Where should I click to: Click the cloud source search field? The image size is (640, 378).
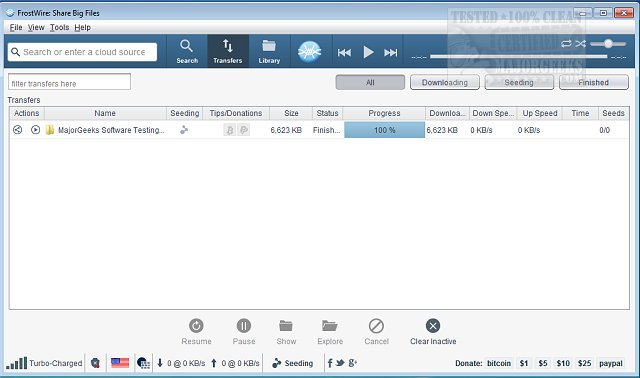pyautogui.click(x=82, y=52)
